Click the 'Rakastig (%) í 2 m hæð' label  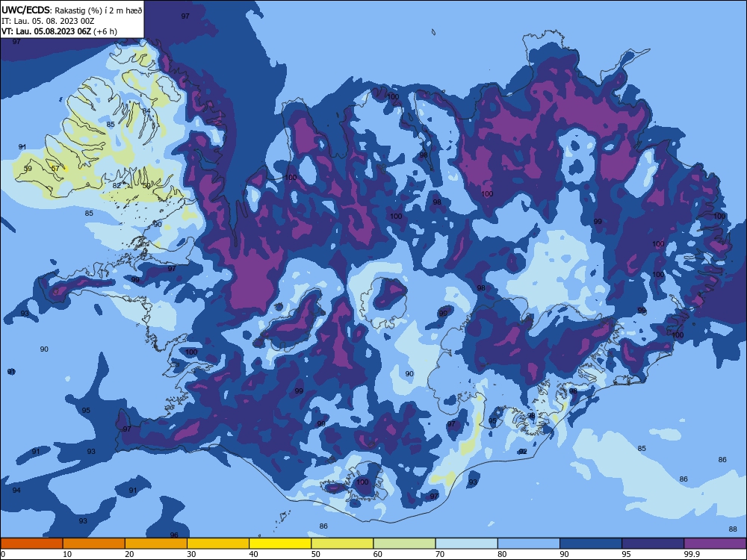click(99, 10)
